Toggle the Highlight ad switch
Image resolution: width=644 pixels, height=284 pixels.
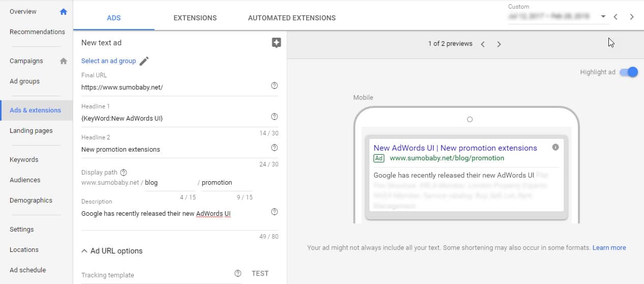[628, 72]
